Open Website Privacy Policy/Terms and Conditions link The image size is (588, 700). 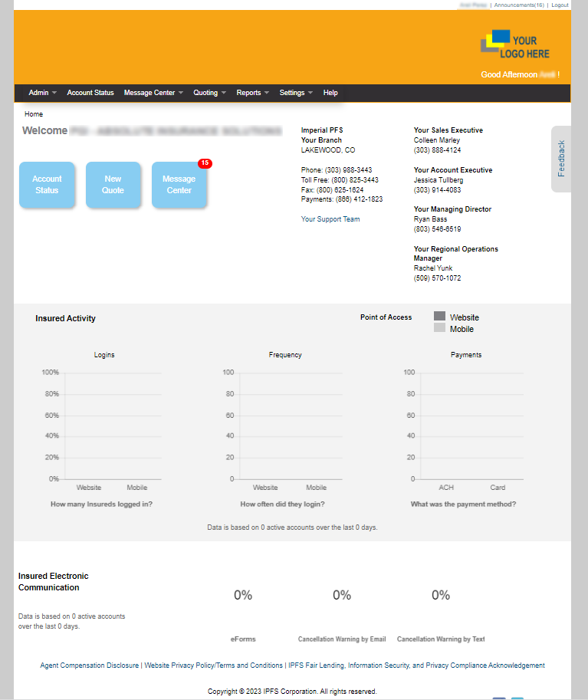tap(213, 665)
